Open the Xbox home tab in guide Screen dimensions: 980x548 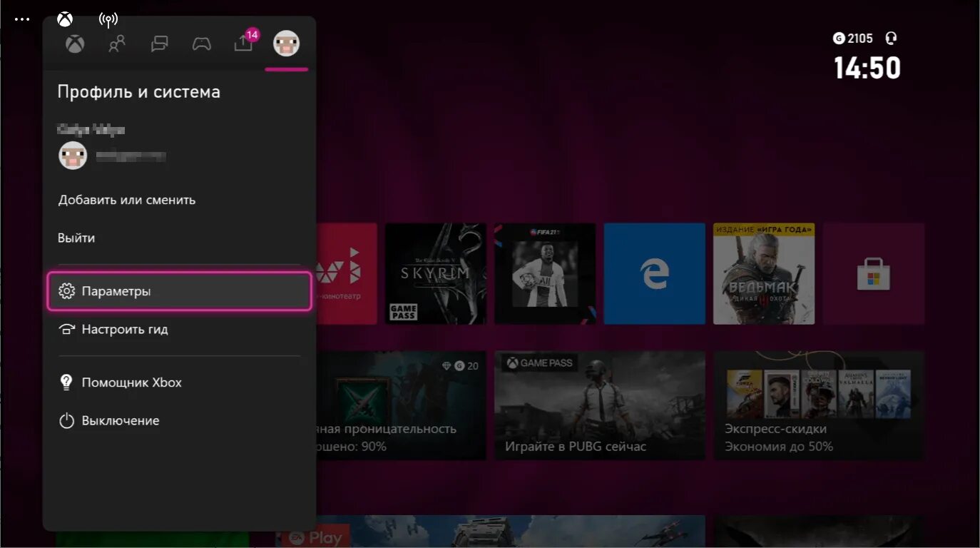point(75,44)
